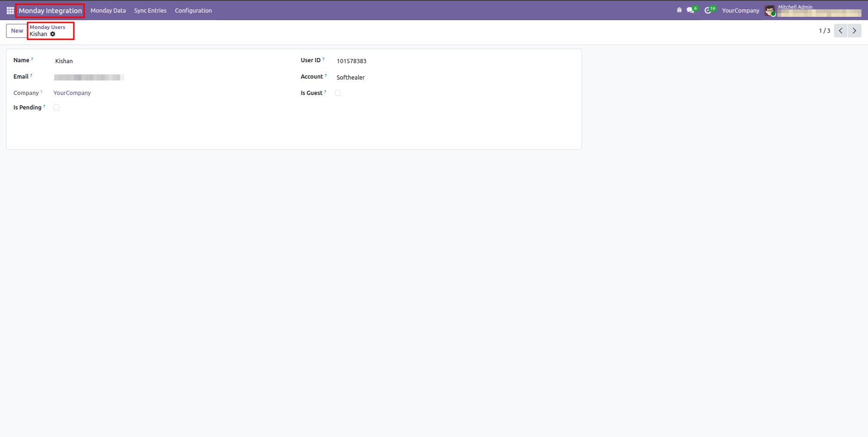The width and height of the screenshot is (868, 437).
Task: Open the Mitchell Admin user menu
Action: point(813,10)
